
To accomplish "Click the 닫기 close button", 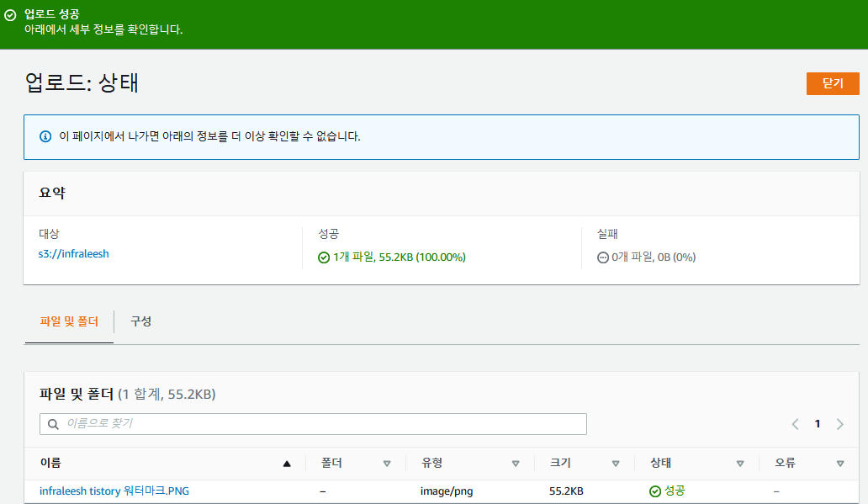I will 833,83.
